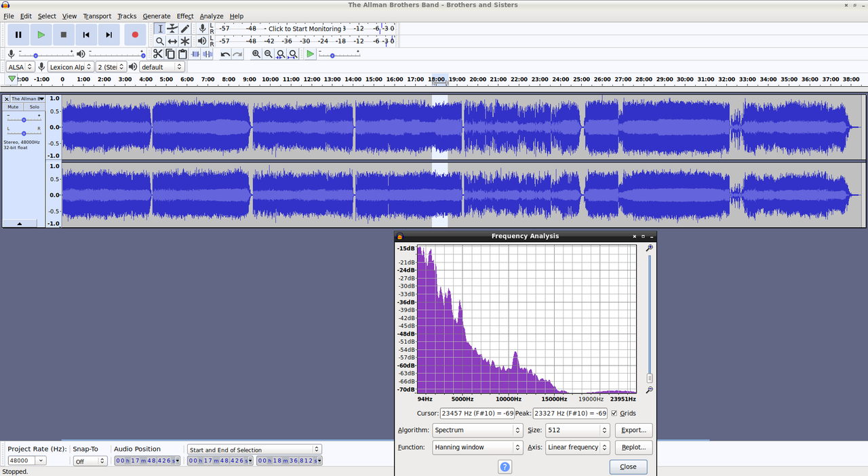The height and width of the screenshot is (476, 868).
Task: Open the Size 512 dropdown
Action: (577, 430)
